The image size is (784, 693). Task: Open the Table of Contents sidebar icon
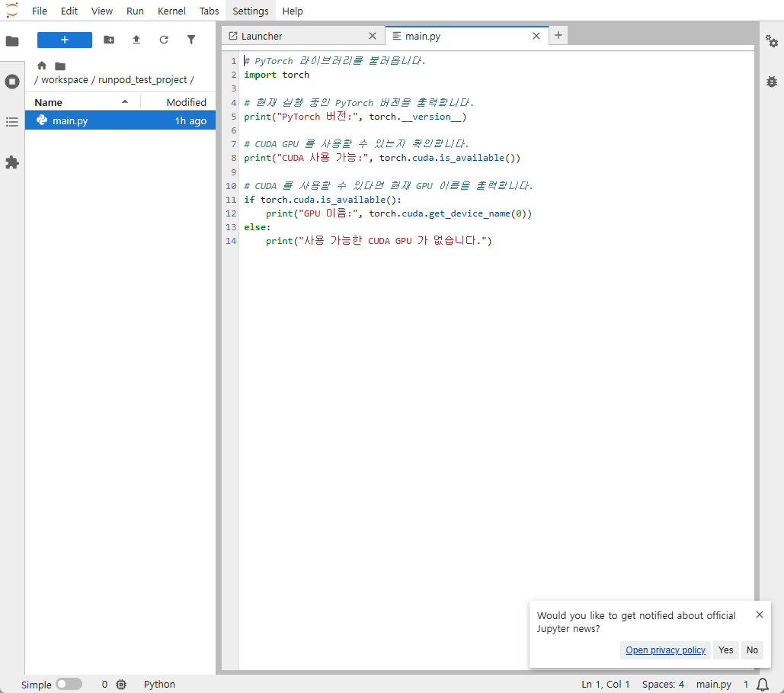pyautogui.click(x=12, y=122)
